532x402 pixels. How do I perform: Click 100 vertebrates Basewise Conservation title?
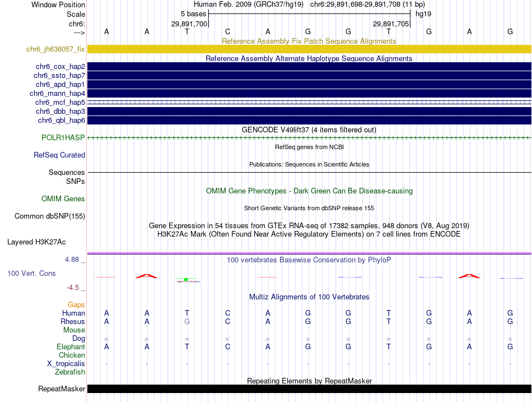309,260
